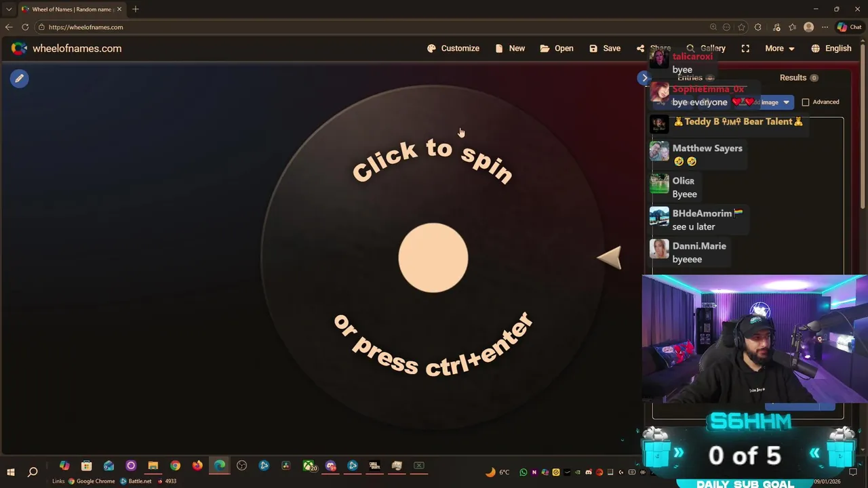Screen dimensions: 868x488
Task: Open a new browser tab
Action: click(x=136, y=9)
